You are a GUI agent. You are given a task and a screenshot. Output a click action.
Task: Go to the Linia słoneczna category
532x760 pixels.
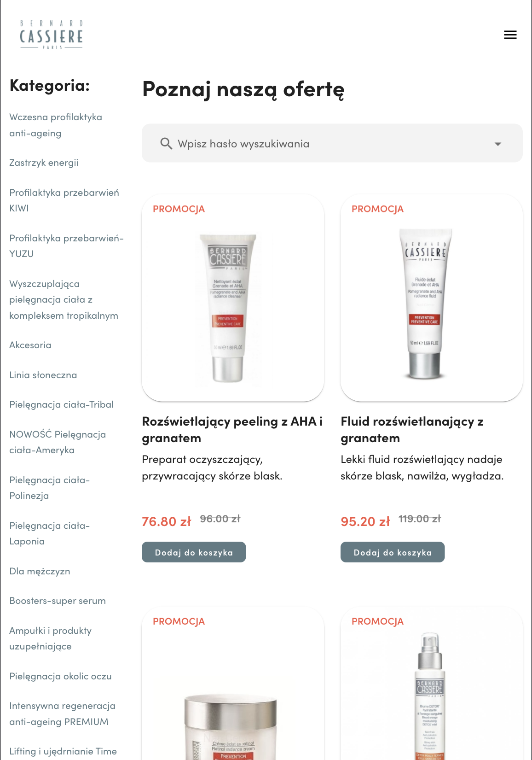coord(43,375)
